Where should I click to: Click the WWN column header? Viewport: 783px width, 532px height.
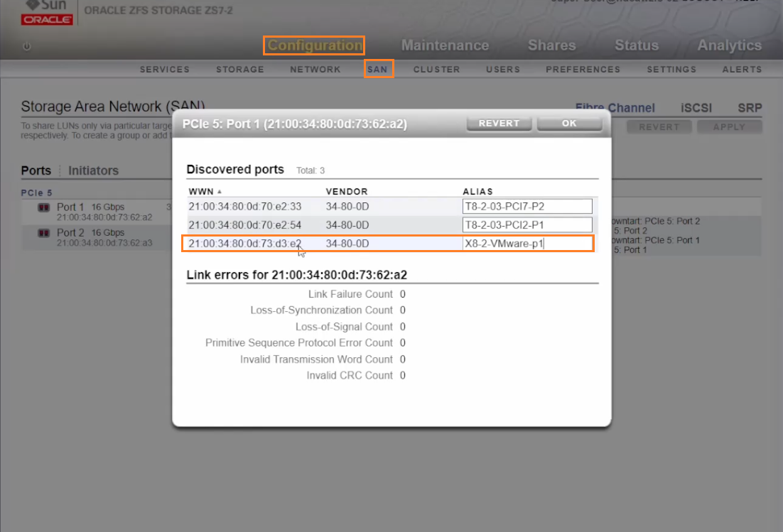(x=201, y=192)
